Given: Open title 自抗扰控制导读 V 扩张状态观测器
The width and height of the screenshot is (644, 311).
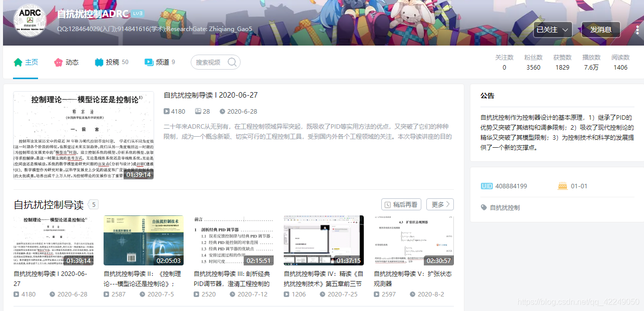Looking at the screenshot, I should [x=413, y=279].
